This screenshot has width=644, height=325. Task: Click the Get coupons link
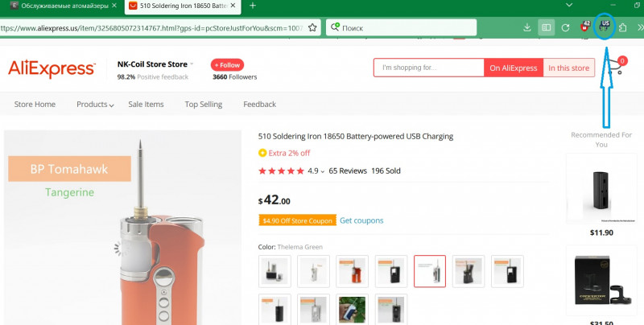pos(361,220)
